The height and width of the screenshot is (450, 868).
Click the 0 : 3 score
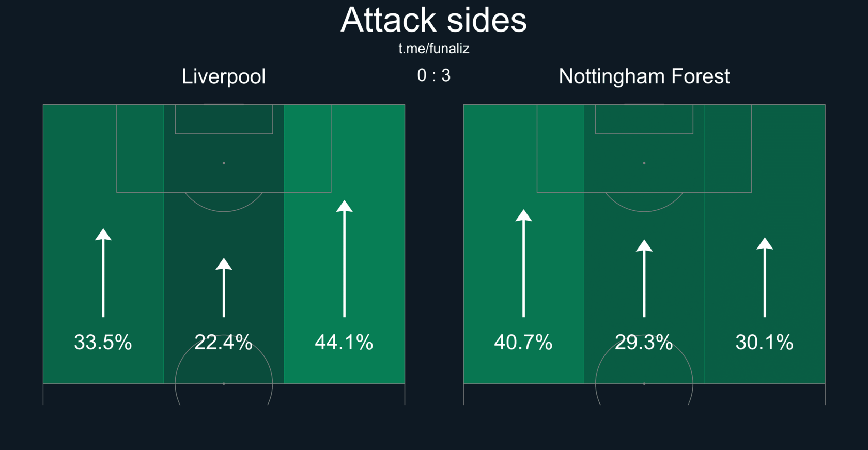click(x=434, y=76)
